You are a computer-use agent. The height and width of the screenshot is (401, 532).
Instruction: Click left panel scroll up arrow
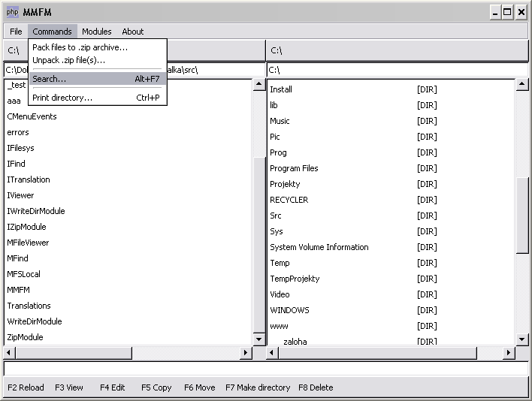point(259,84)
